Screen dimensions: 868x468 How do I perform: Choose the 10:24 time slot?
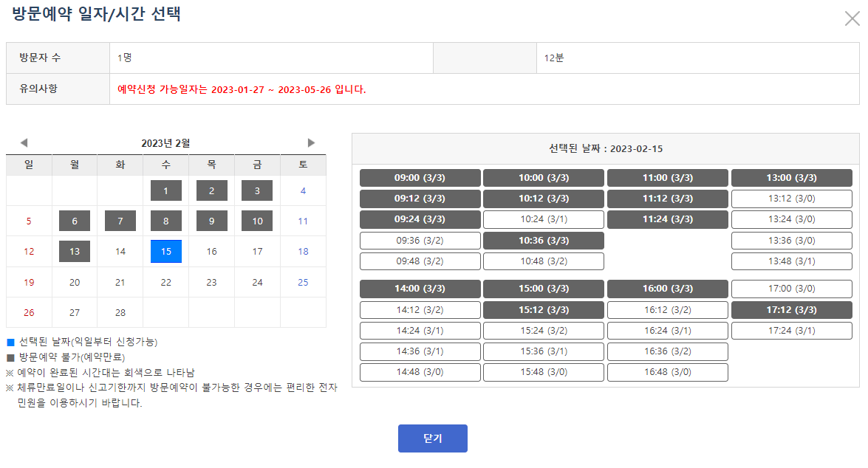coord(544,219)
